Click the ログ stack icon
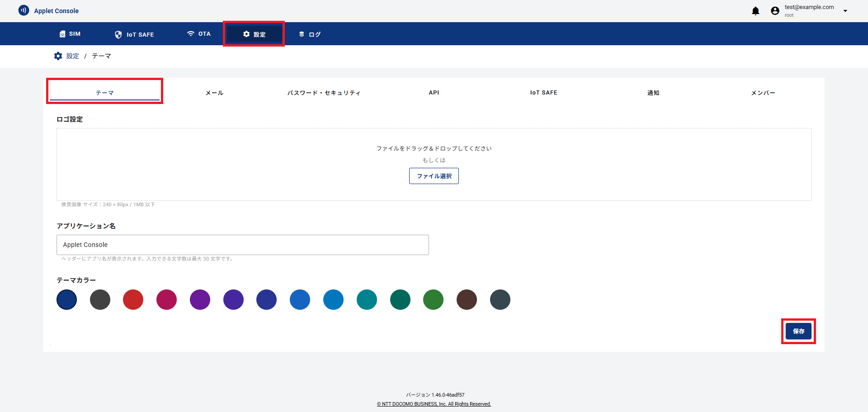This screenshot has height=412, width=868. click(x=302, y=34)
